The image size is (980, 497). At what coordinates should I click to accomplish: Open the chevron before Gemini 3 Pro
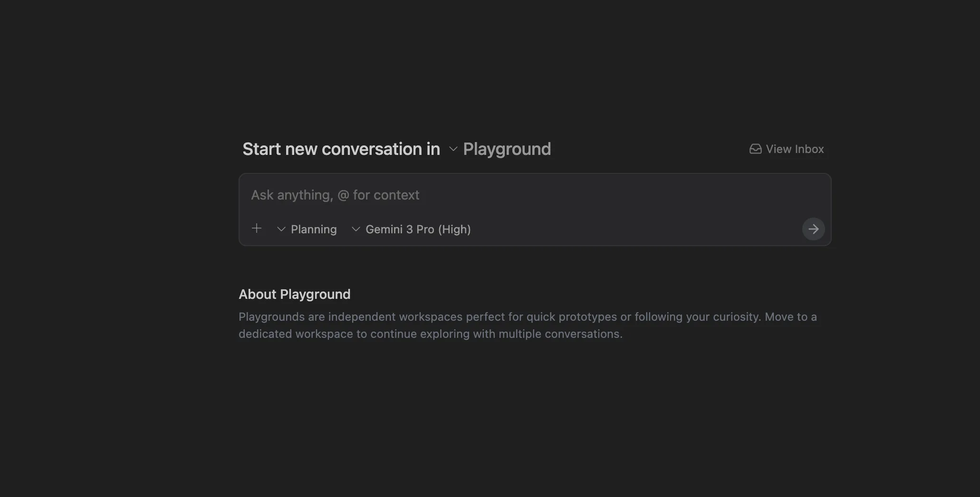coord(355,229)
